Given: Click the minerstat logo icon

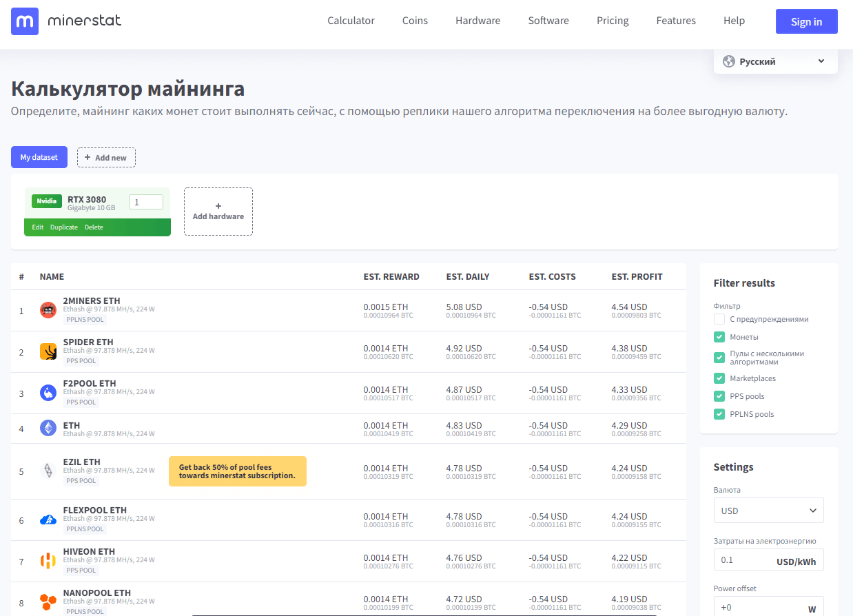Looking at the screenshot, I should click(25, 21).
